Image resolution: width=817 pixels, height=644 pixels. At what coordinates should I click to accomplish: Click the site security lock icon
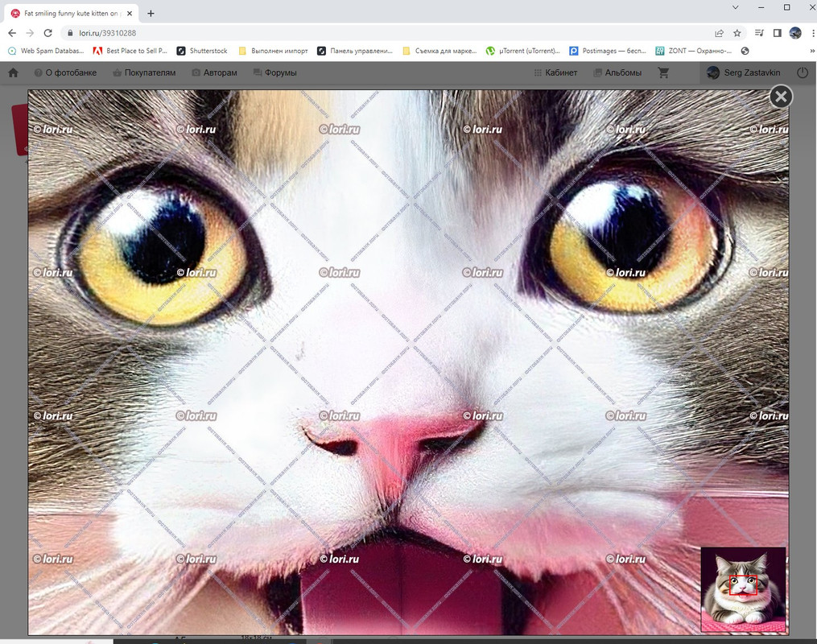click(70, 33)
